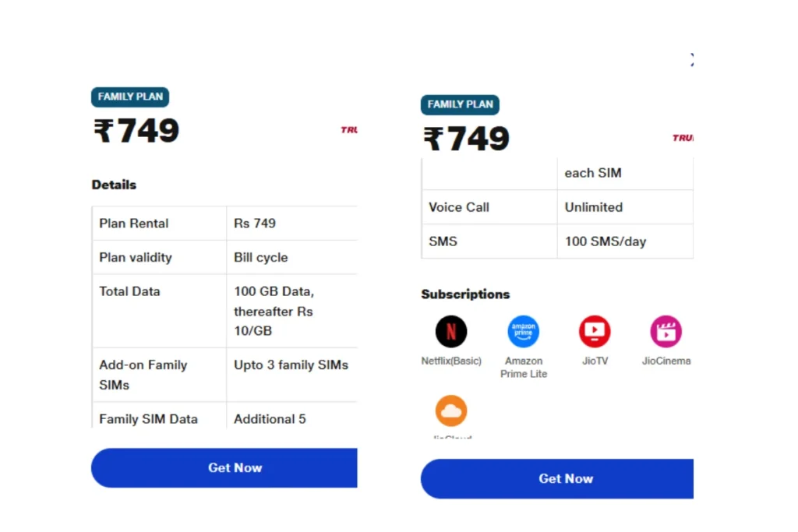This screenshot has width=798, height=532.
Task: Click the Netflix subscription icon
Action: (x=451, y=332)
